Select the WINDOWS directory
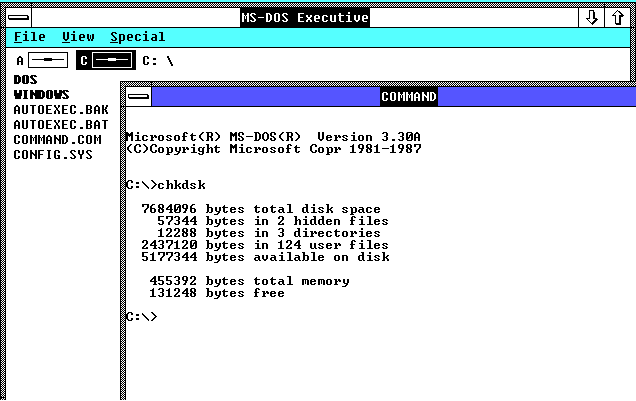The height and width of the screenshot is (401, 636). pos(41,94)
